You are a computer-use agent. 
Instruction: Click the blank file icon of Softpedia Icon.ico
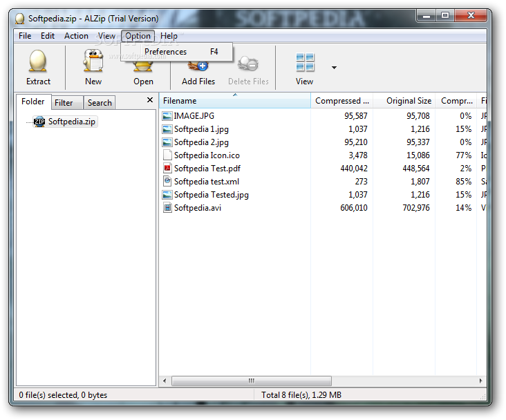click(167, 155)
